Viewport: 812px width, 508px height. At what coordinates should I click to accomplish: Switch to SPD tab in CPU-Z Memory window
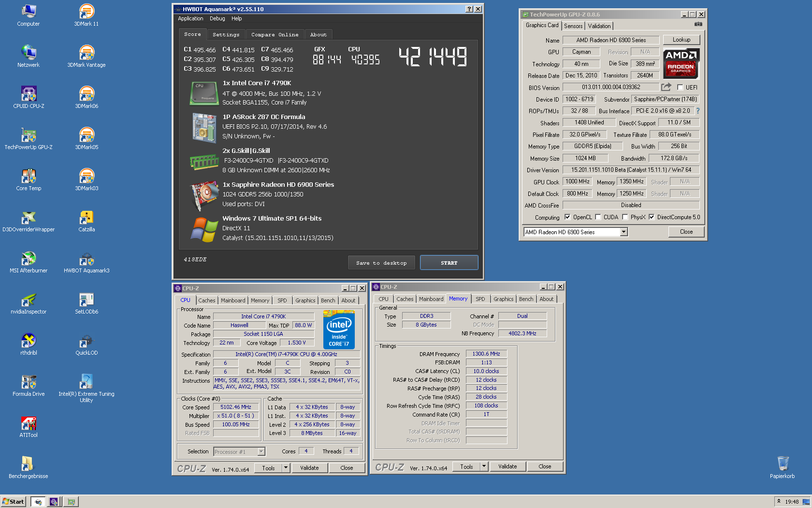click(x=480, y=299)
